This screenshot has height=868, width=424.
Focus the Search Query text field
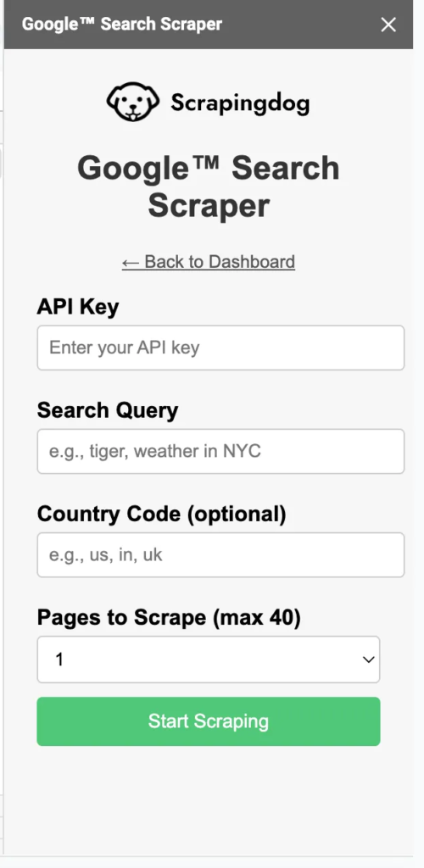(x=220, y=451)
